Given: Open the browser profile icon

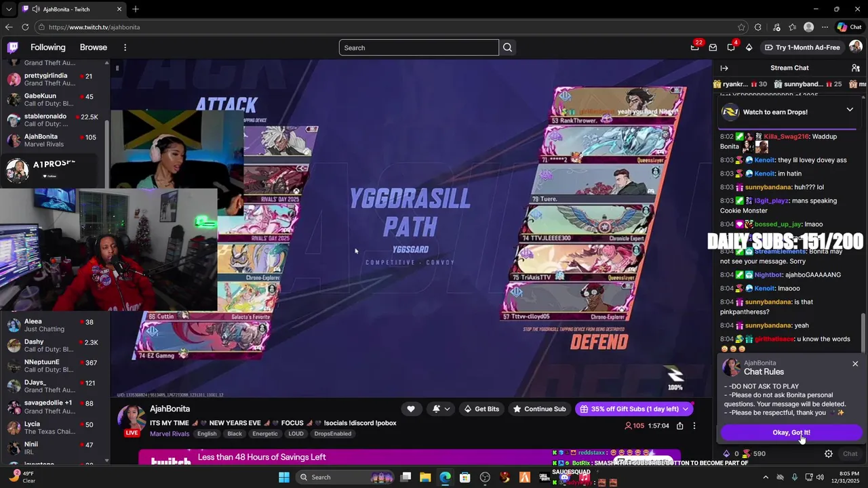Looking at the screenshot, I should coord(808,27).
